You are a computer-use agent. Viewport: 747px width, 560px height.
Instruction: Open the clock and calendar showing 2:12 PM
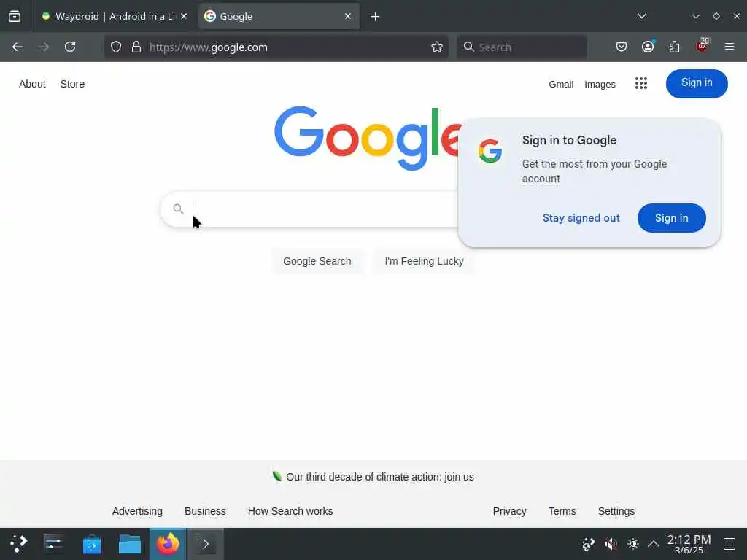tap(689, 544)
